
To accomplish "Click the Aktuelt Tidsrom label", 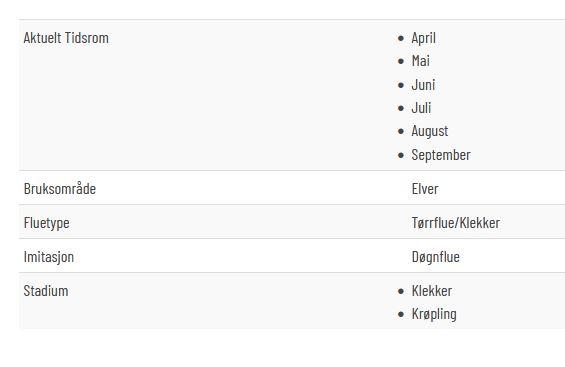I will point(66,38).
